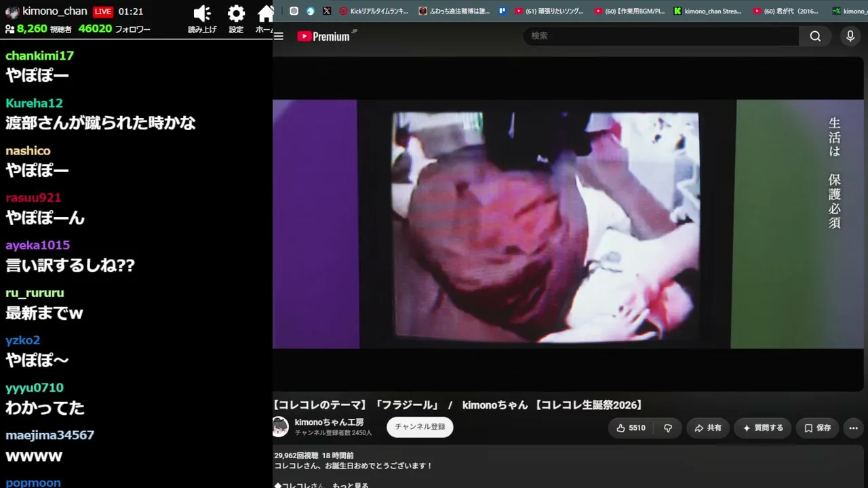Viewport: 868px width, 488px height.
Task: Click the chat message 言い訳するしね??
Action: click(71, 265)
